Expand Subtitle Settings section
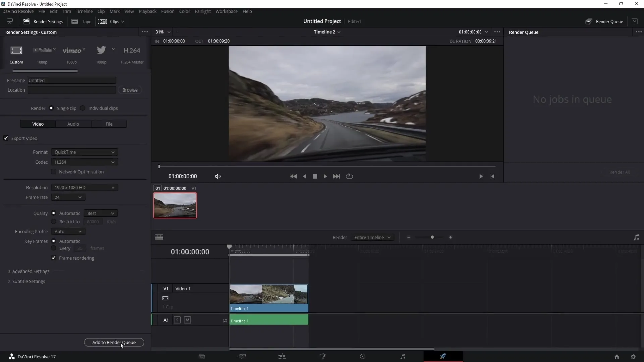 tap(26, 281)
